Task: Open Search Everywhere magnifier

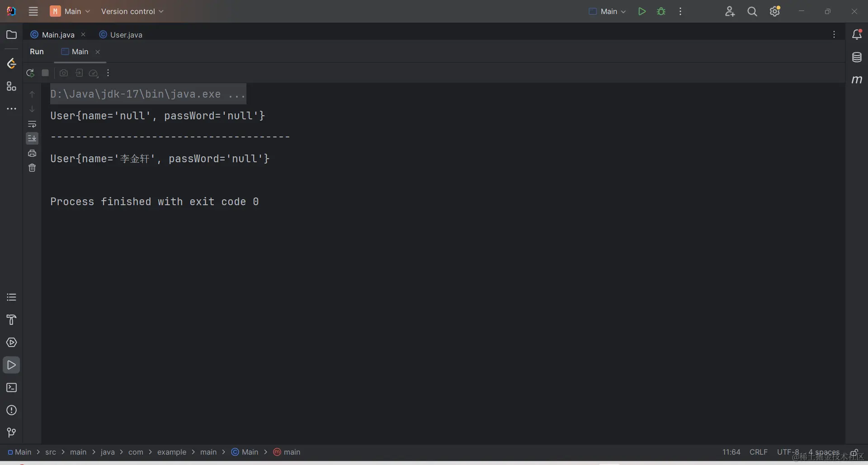Action: tap(752, 11)
